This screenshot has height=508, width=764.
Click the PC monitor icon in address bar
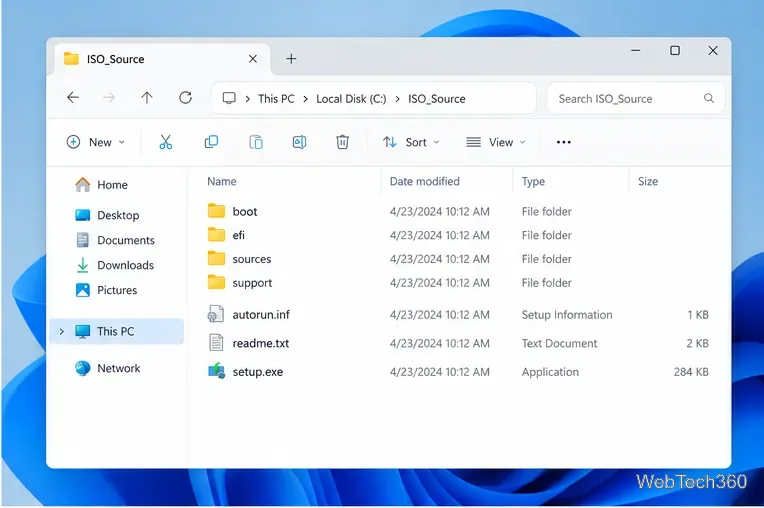pyautogui.click(x=229, y=98)
